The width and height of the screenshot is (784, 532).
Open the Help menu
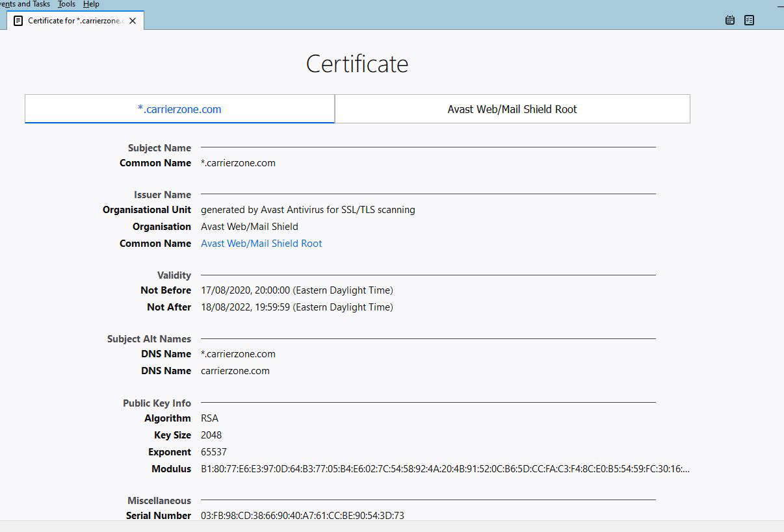click(x=91, y=4)
